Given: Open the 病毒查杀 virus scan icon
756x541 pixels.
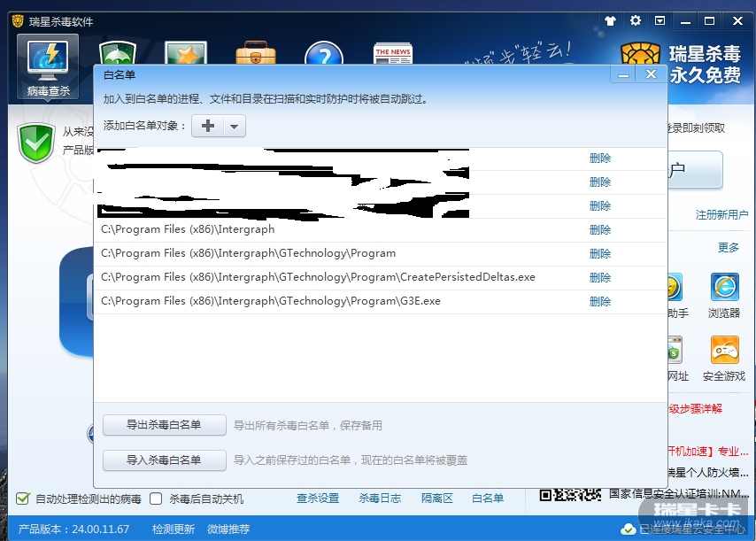Looking at the screenshot, I should (48, 66).
